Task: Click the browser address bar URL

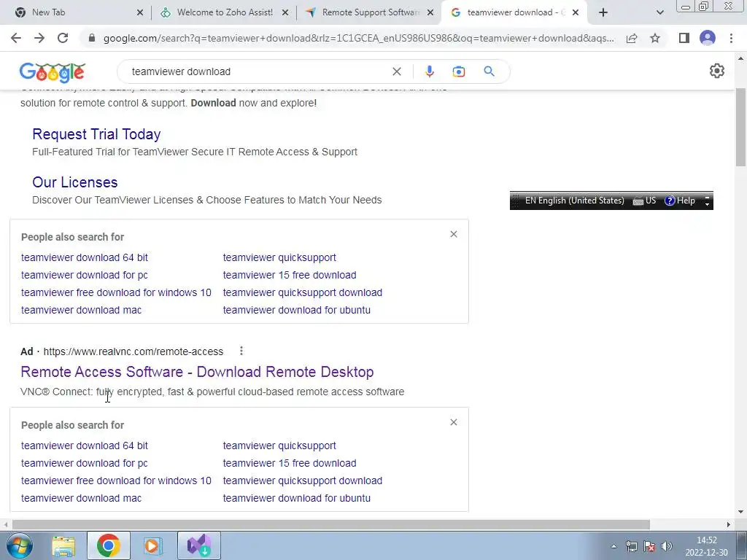Action: tap(358, 38)
